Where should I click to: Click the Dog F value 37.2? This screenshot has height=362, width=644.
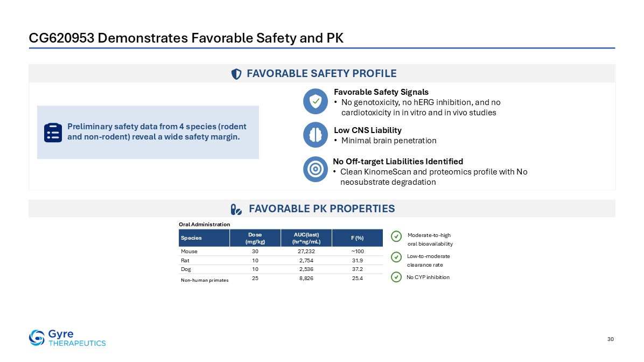358,269
